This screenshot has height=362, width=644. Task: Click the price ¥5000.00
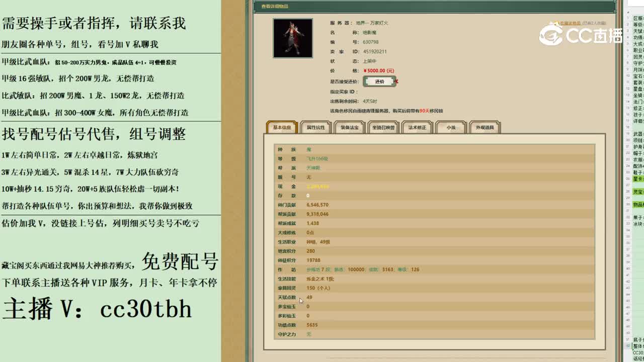(379, 71)
